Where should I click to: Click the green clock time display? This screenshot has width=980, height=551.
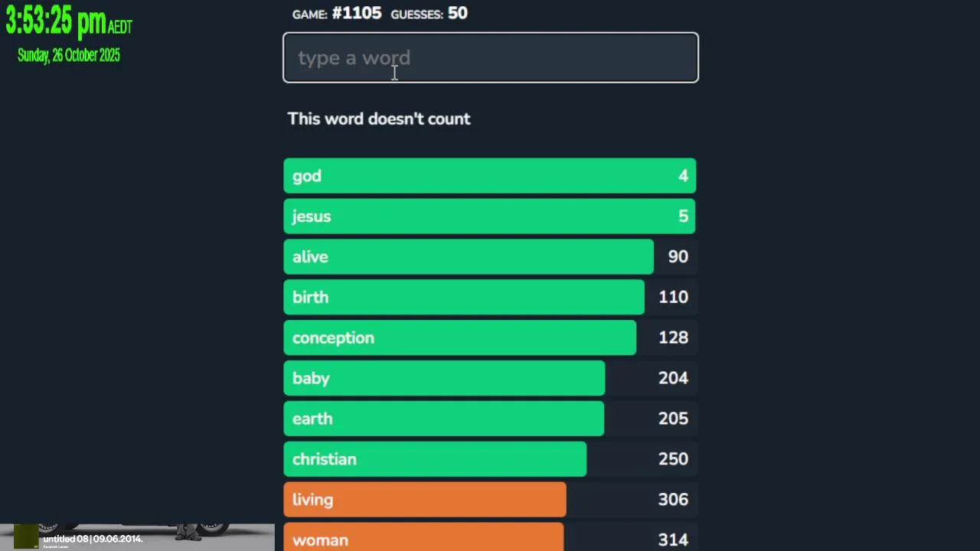pos(57,23)
